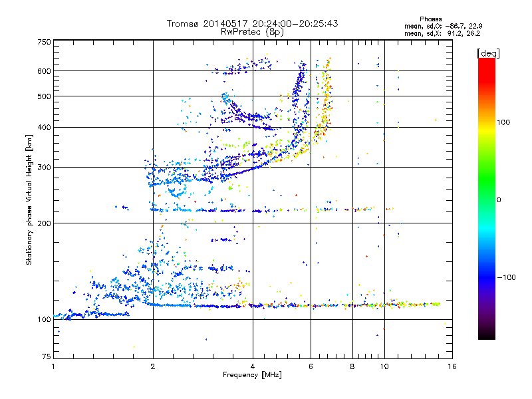
Task: Click the x-axis tick label '6'
Action: (311, 366)
